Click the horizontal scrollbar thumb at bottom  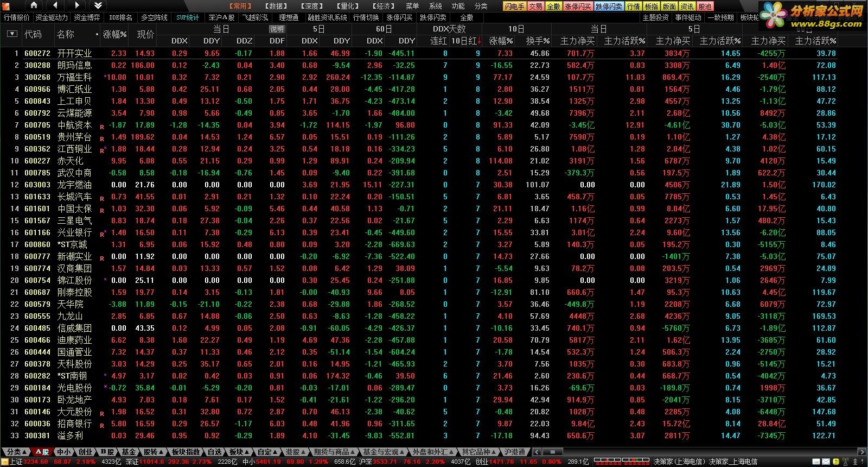point(552,452)
